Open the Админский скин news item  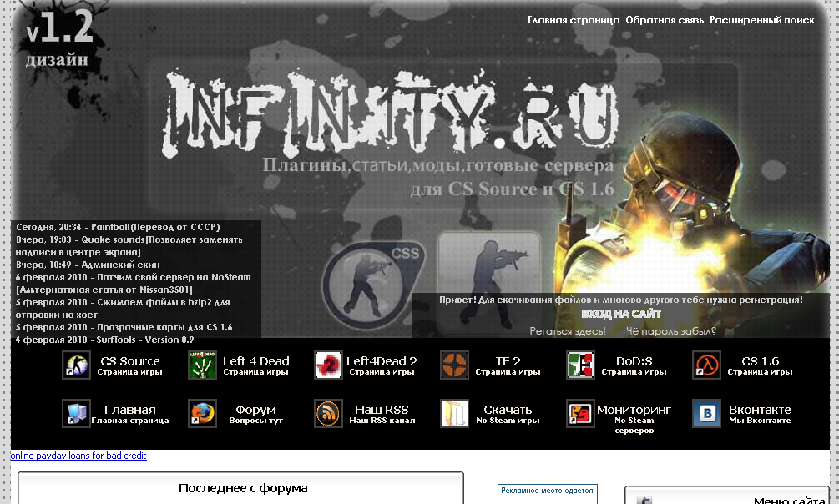(x=88, y=265)
